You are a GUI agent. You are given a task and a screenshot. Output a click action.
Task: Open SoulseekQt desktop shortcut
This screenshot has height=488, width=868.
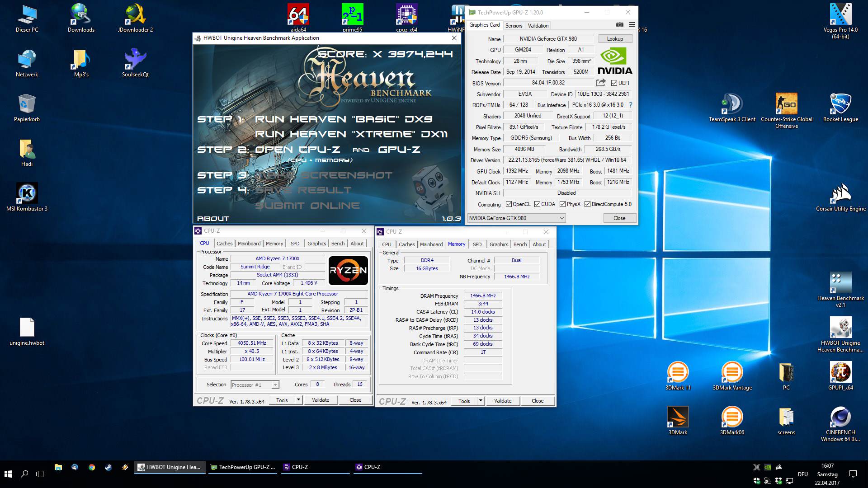[135, 62]
